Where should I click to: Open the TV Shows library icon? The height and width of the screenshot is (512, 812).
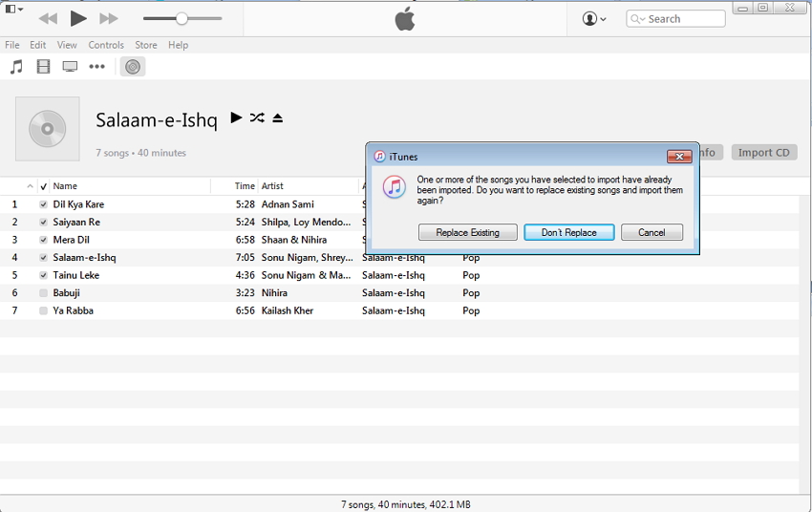(x=70, y=67)
